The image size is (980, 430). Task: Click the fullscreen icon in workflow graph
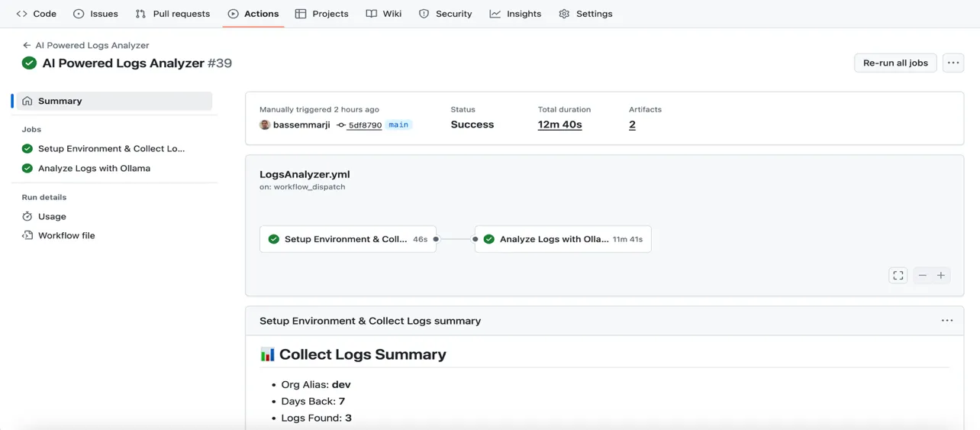[x=898, y=276]
